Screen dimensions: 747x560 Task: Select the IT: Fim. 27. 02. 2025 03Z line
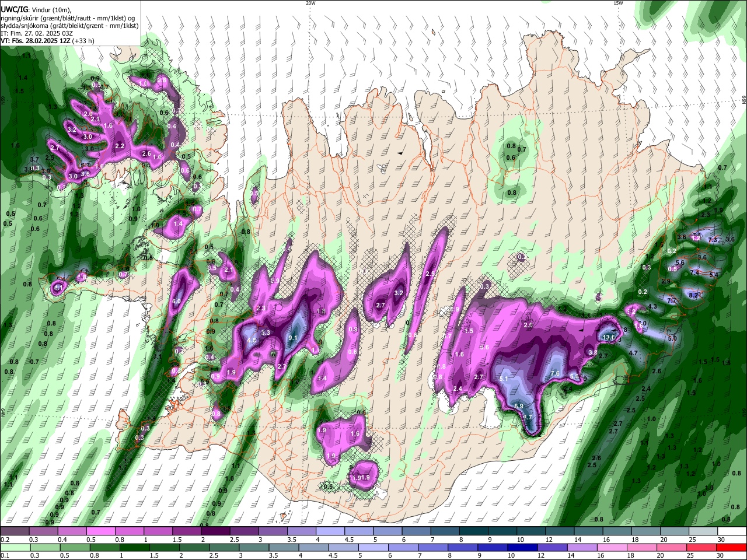tap(36, 33)
